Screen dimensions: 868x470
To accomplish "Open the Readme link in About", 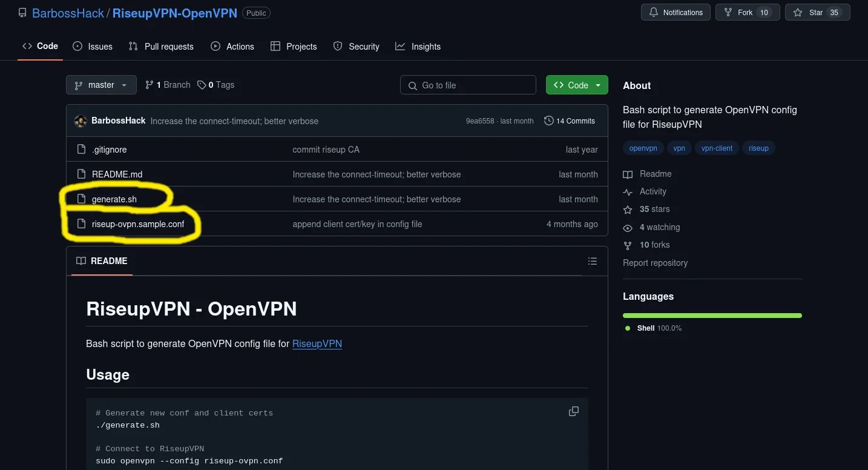I will (x=648, y=174).
